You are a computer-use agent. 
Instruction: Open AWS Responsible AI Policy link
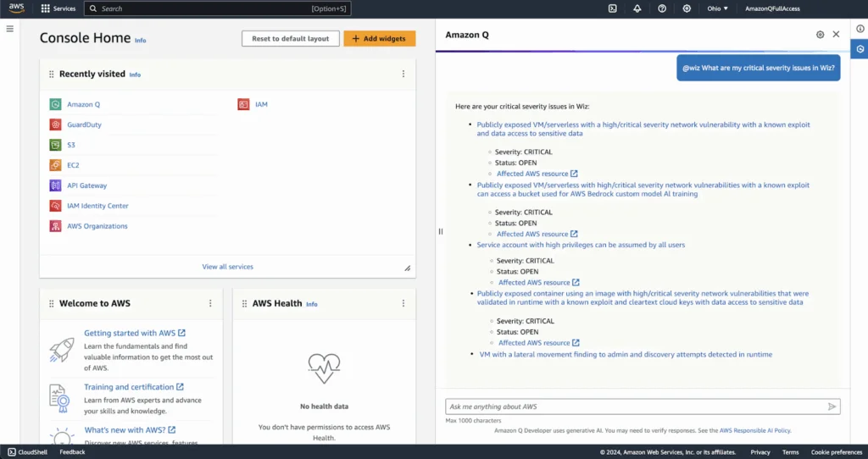click(754, 430)
